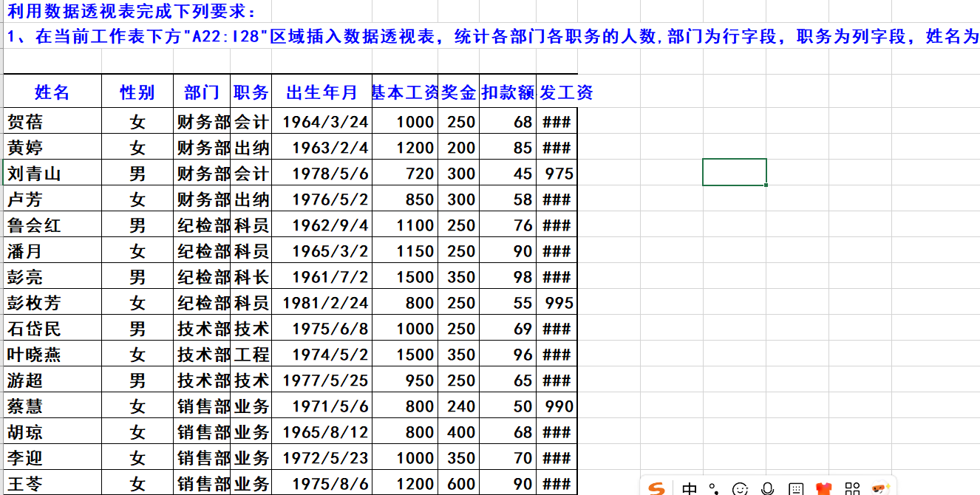Click the microphone voice input icon
This screenshot has width=980, height=495.
coord(768,488)
